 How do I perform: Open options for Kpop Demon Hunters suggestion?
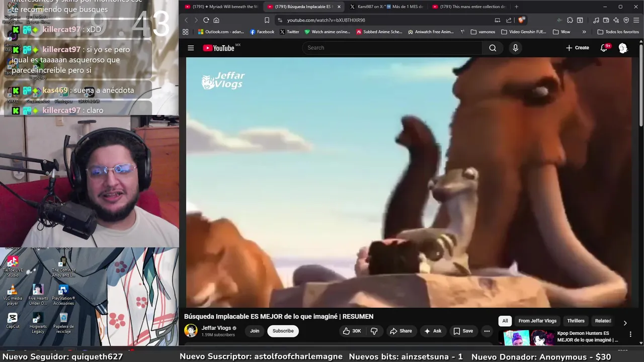click(x=630, y=334)
